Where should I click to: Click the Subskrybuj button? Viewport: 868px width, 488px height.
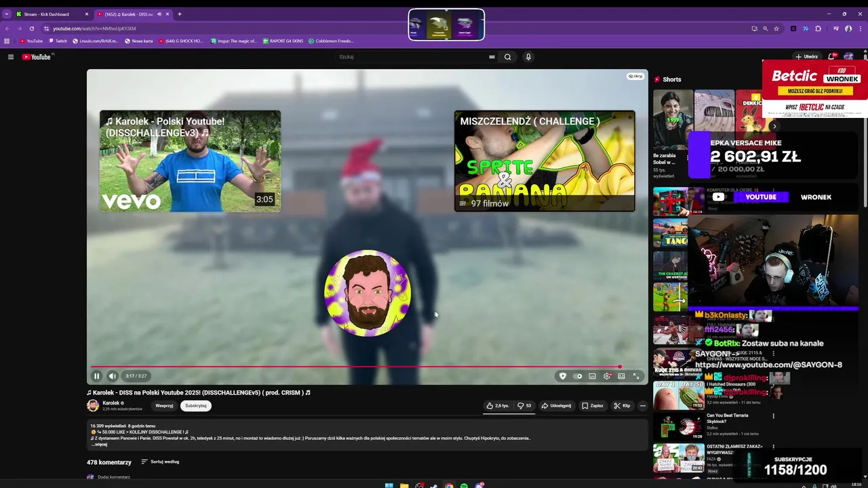pos(196,406)
